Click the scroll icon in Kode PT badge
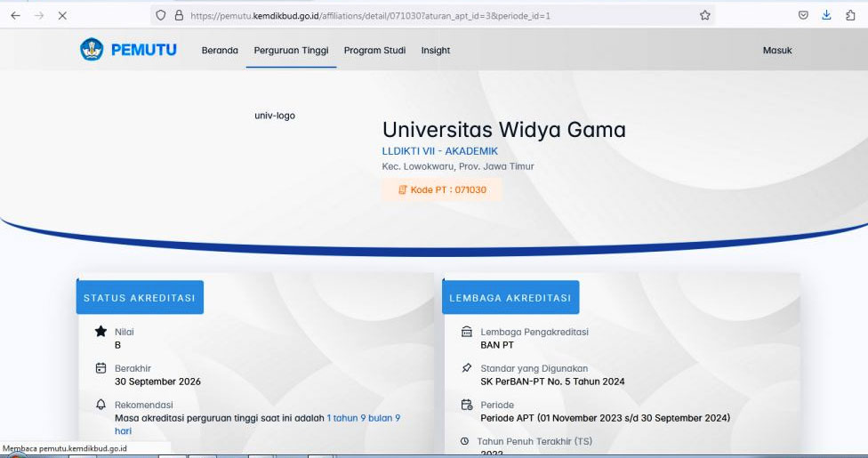The image size is (868, 458). pos(403,189)
